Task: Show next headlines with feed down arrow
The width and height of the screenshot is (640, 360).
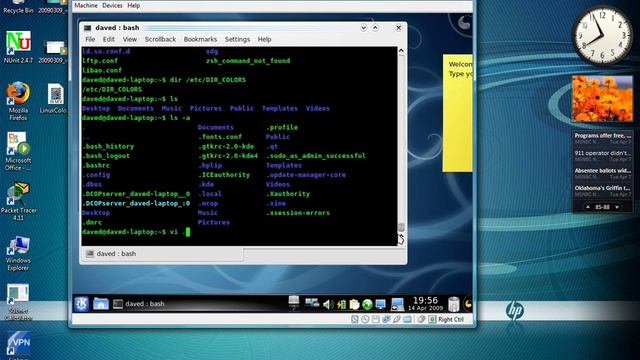Action: (x=617, y=207)
